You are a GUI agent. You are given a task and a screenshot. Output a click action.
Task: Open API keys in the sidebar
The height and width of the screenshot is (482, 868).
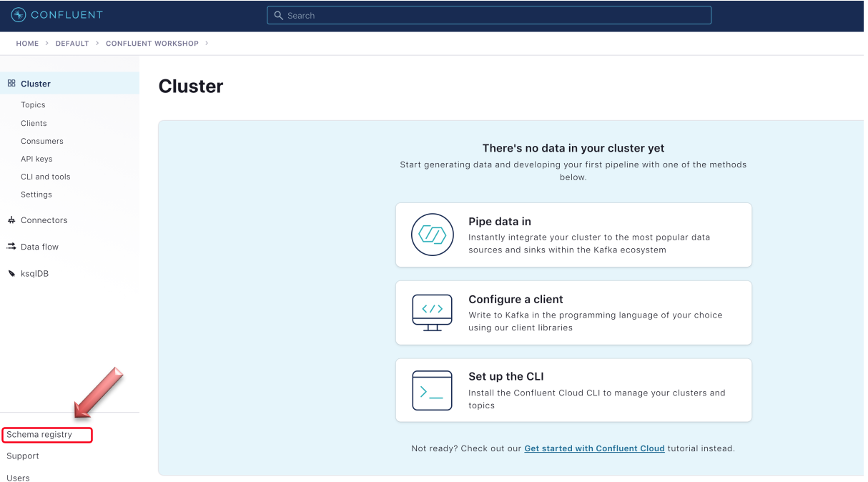click(x=36, y=159)
